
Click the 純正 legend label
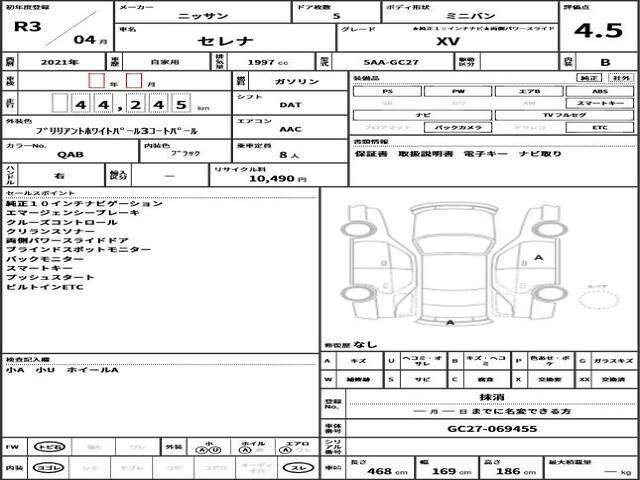(x=590, y=76)
